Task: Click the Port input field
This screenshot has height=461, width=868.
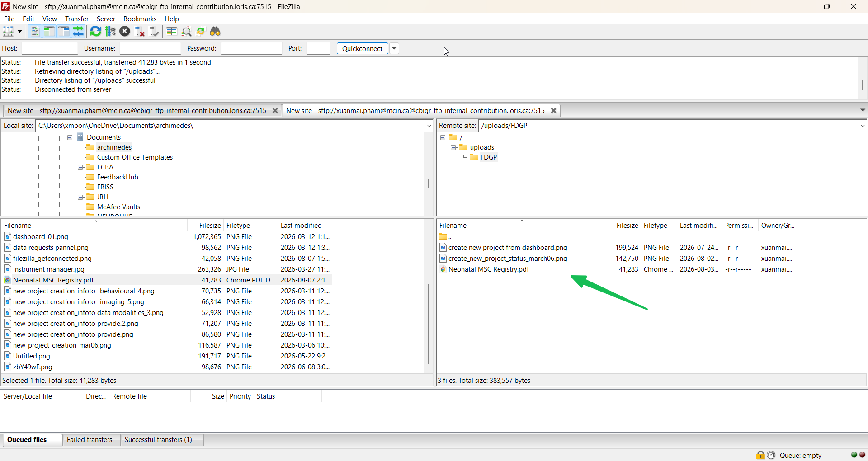Action: point(318,48)
